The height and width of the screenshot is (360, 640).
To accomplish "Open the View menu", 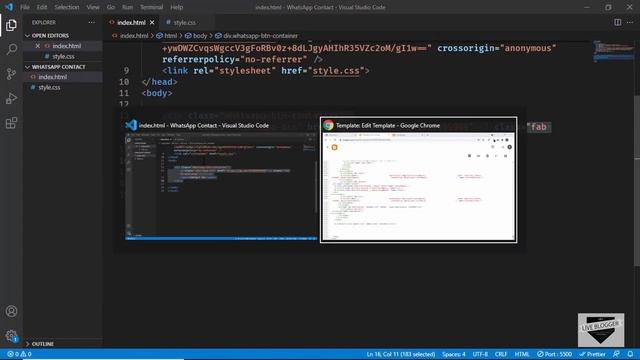I will (93, 7).
